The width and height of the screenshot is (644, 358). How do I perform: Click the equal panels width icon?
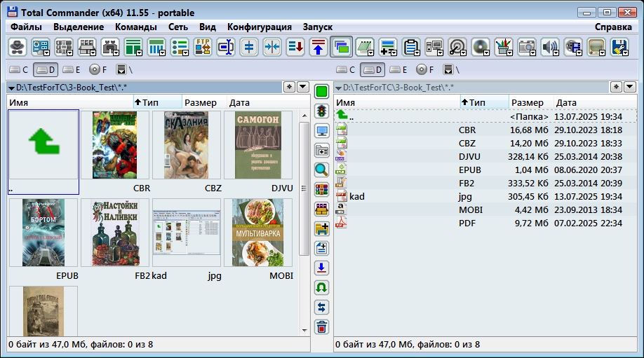(x=249, y=47)
